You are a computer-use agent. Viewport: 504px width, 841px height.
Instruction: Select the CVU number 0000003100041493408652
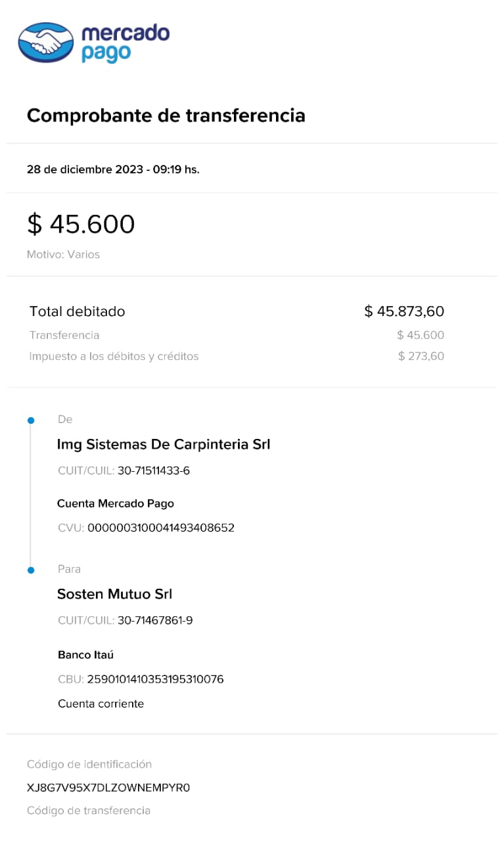click(x=161, y=528)
